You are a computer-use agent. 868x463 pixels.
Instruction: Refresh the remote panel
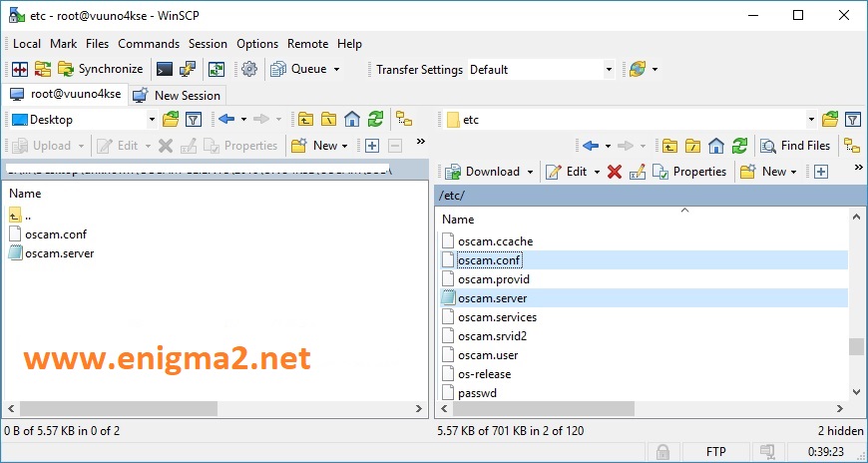[x=739, y=146]
